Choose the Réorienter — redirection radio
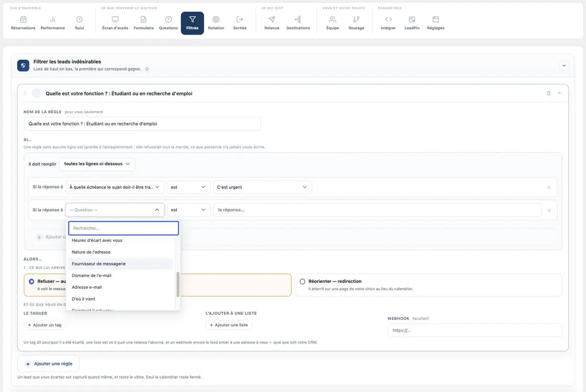586x392 pixels. tap(302, 282)
